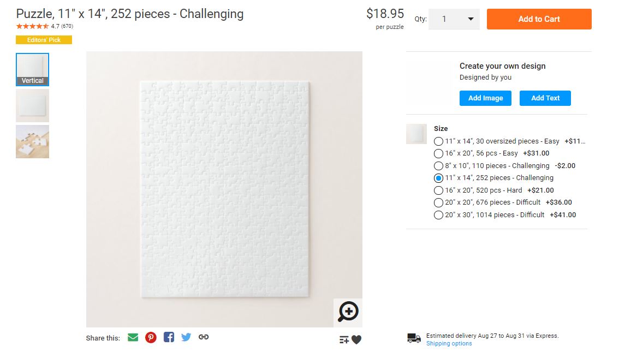Select 20" x 30", 1014 pieces option

click(438, 215)
